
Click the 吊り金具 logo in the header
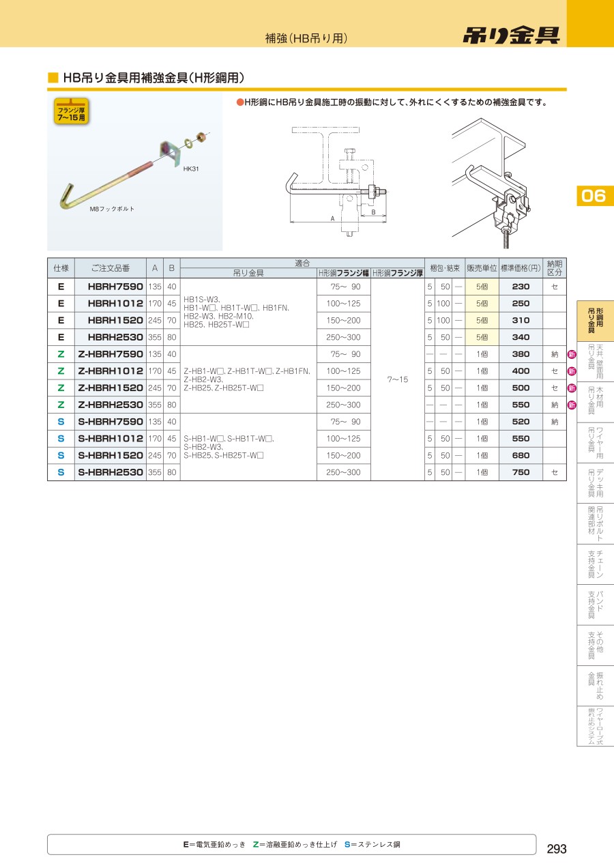coord(511,35)
